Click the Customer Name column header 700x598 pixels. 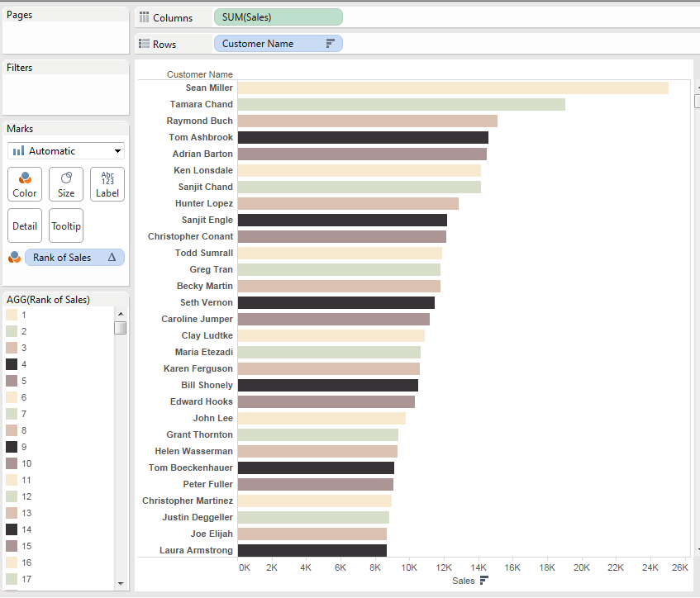199,74
